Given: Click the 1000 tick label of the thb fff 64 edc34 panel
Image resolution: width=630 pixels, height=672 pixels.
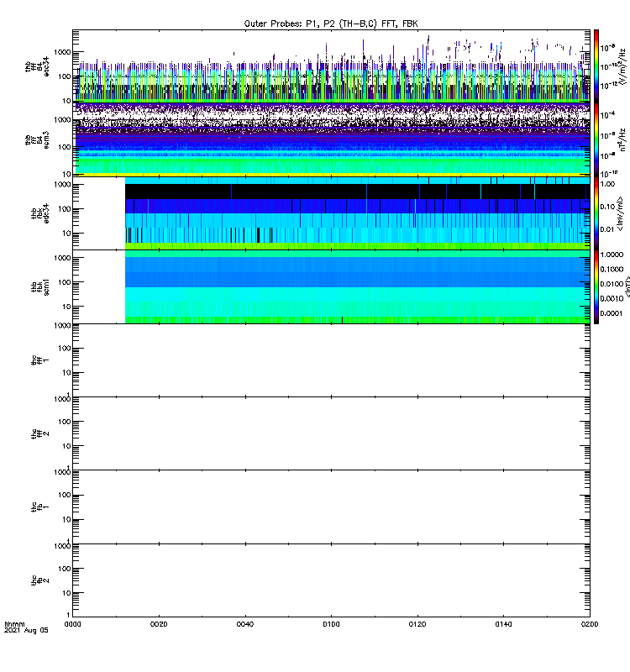Looking at the screenshot, I should (62, 52).
